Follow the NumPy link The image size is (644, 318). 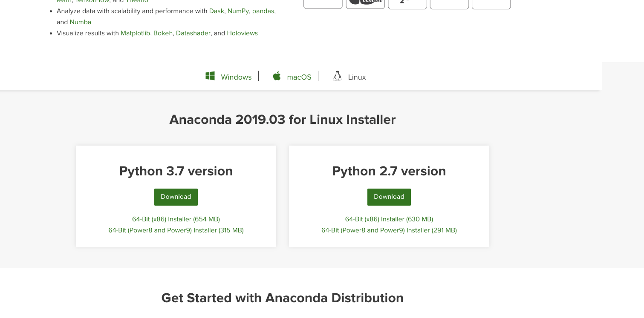(238, 11)
